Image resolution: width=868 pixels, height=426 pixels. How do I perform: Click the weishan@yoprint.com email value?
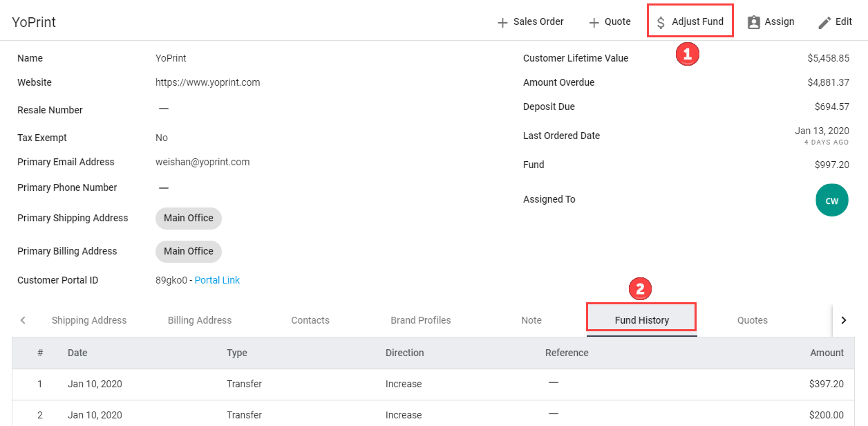click(202, 162)
